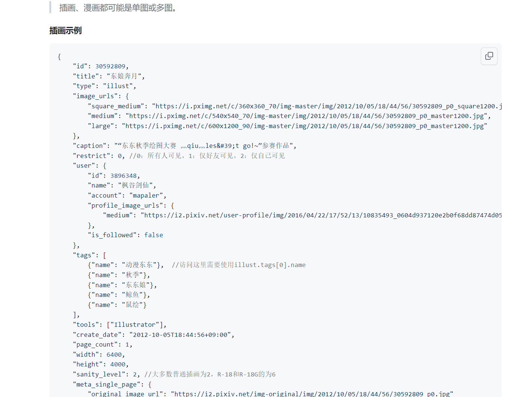Click the tools value Illustrator

coord(136,325)
